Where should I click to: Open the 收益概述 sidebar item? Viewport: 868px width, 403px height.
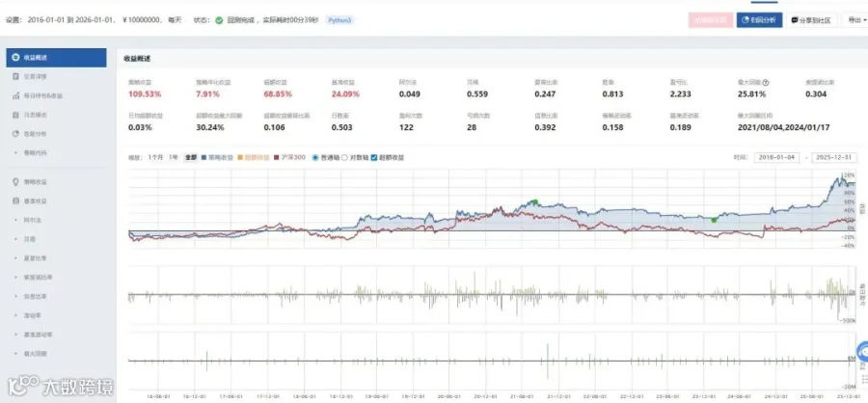click(x=57, y=58)
